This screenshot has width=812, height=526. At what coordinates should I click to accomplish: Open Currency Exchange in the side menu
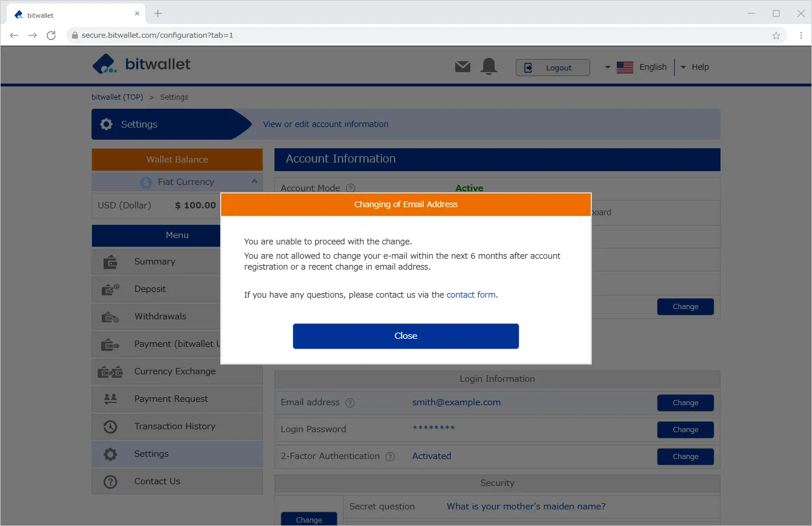tap(177, 372)
